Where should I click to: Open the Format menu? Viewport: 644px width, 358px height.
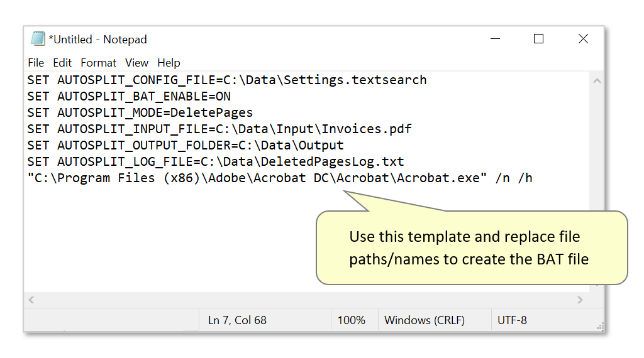(98, 63)
